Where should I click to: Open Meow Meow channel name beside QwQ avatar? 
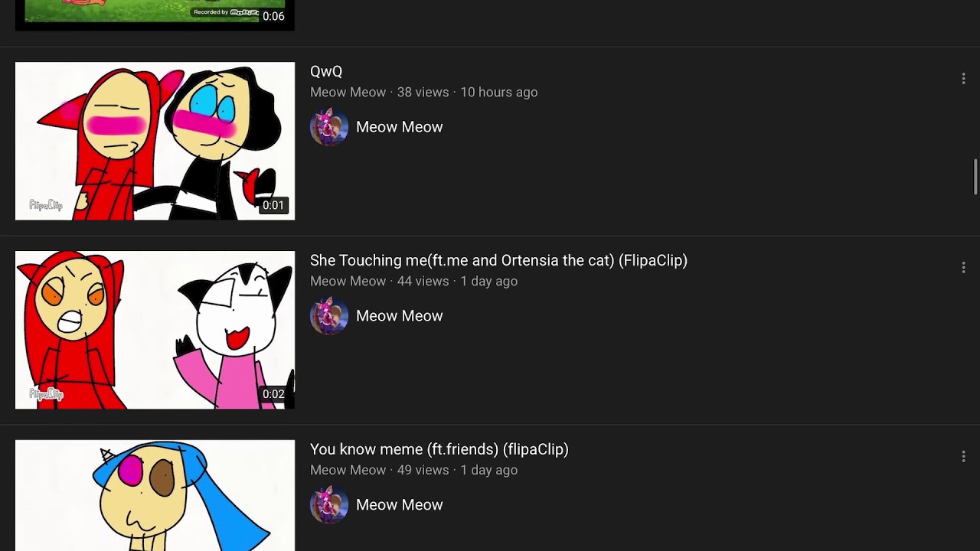click(x=399, y=127)
